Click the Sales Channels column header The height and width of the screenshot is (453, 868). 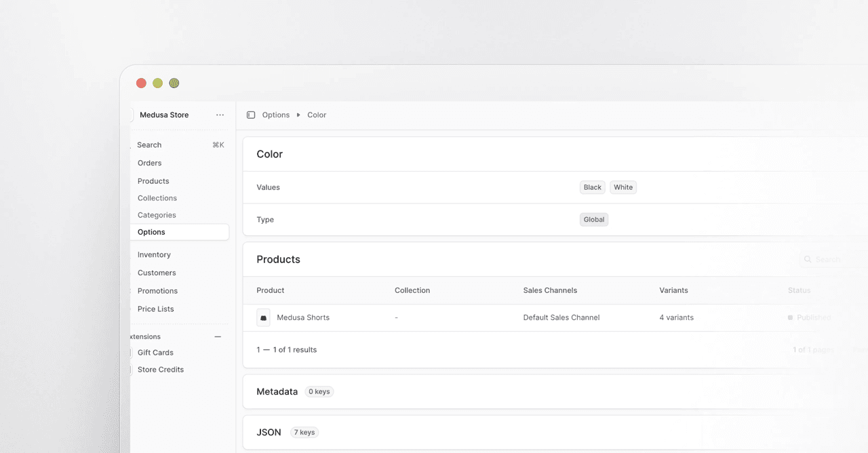click(550, 290)
